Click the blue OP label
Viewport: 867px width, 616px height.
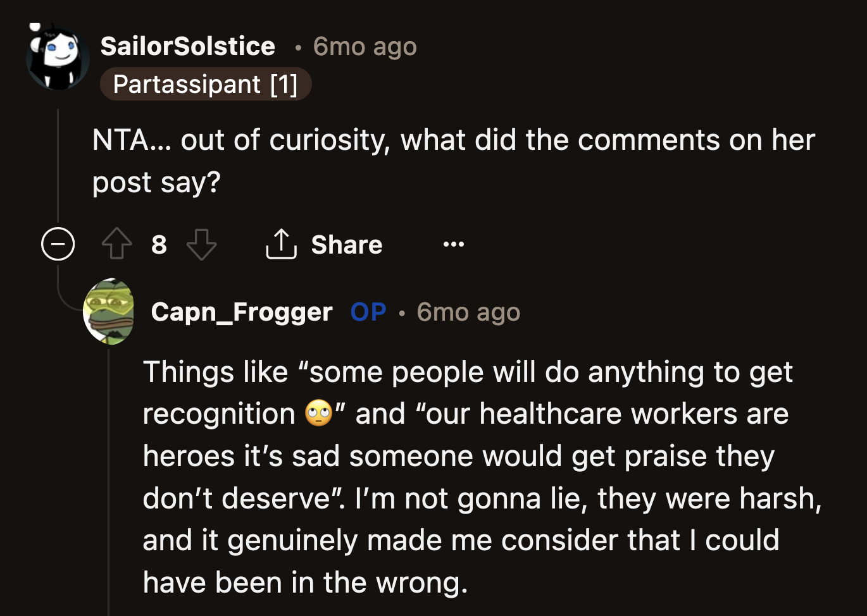coord(368,312)
